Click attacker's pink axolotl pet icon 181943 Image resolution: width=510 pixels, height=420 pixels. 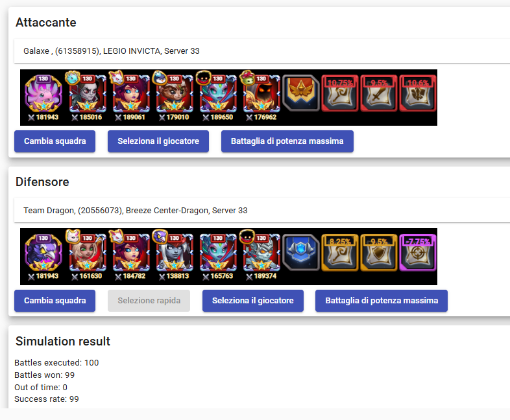pyautogui.click(x=43, y=93)
